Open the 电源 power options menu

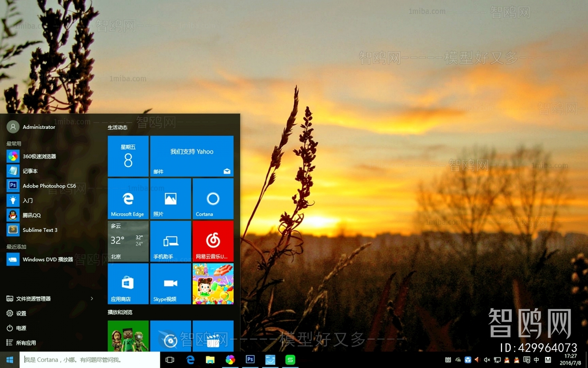21,328
